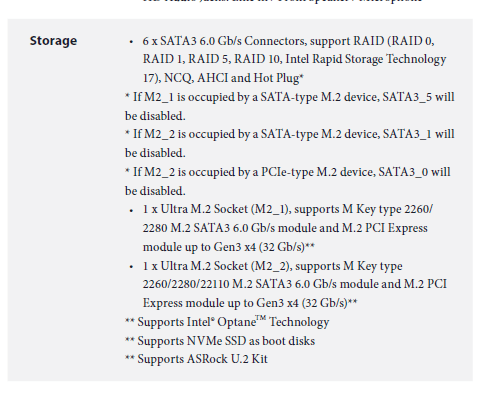Click the Ultra M.2 Socket (M2_1) line

288,209
